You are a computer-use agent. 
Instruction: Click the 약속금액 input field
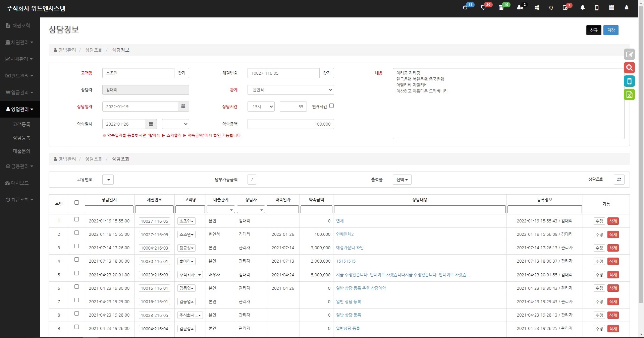click(x=290, y=124)
